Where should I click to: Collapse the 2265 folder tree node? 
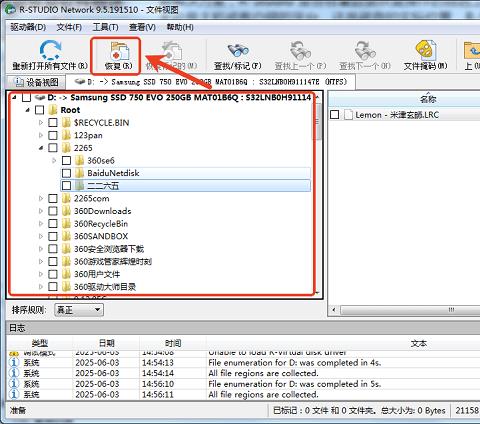(x=41, y=148)
